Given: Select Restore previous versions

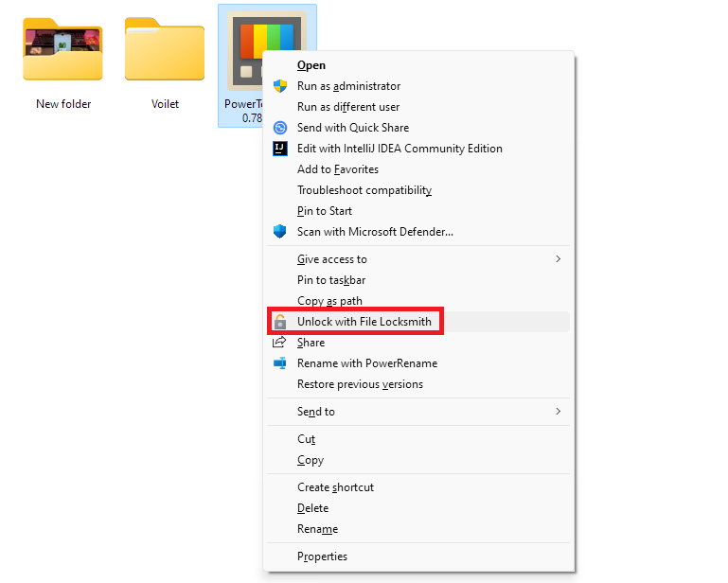Looking at the screenshot, I should 360,384.
